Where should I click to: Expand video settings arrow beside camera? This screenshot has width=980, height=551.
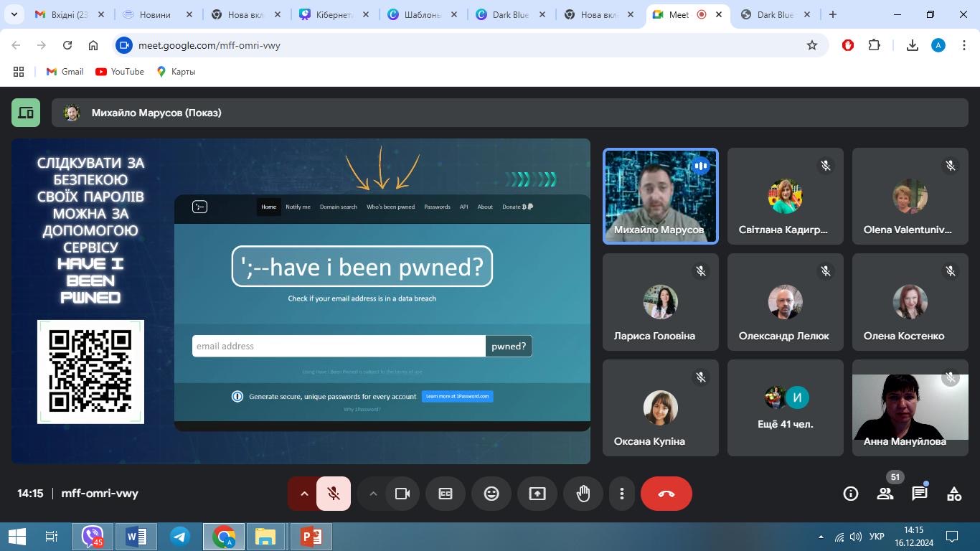coord(373,494)
